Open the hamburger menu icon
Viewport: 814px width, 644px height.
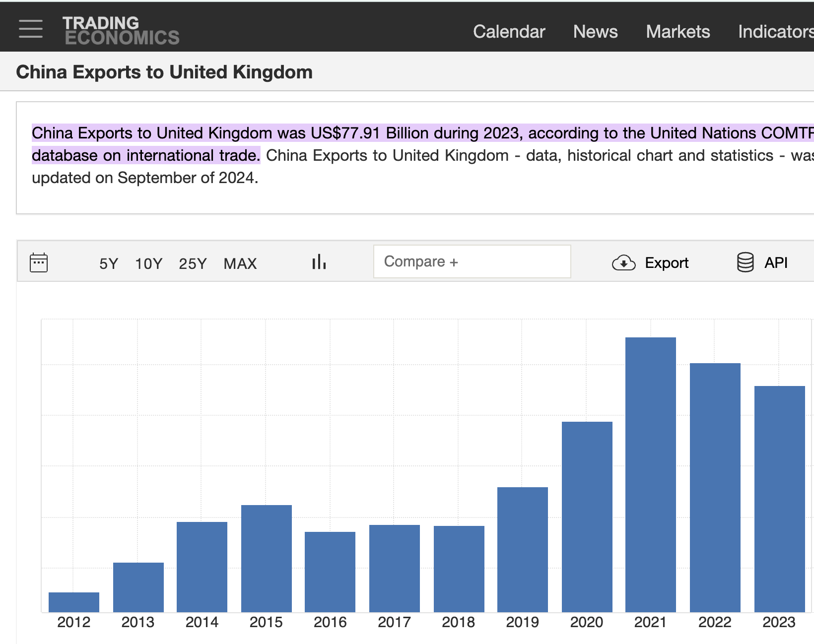[31, 29]
